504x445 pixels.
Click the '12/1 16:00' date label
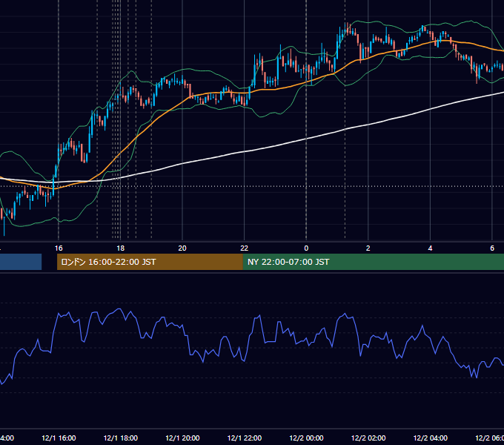(59, 438)
